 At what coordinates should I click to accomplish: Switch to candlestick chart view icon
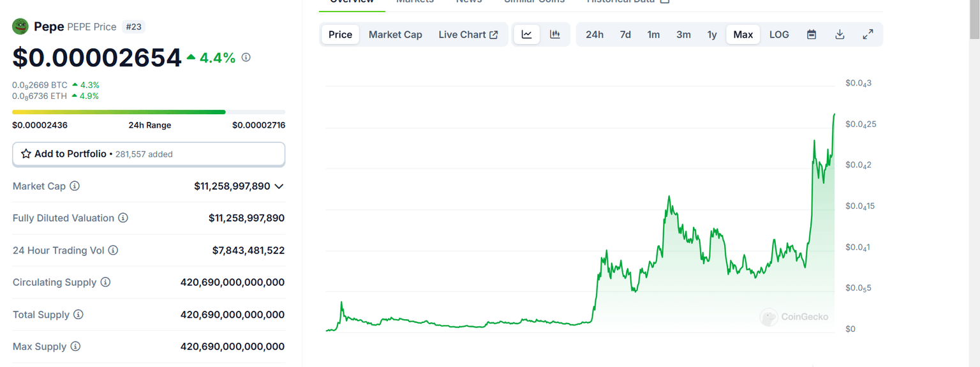[x=555, y=34]
